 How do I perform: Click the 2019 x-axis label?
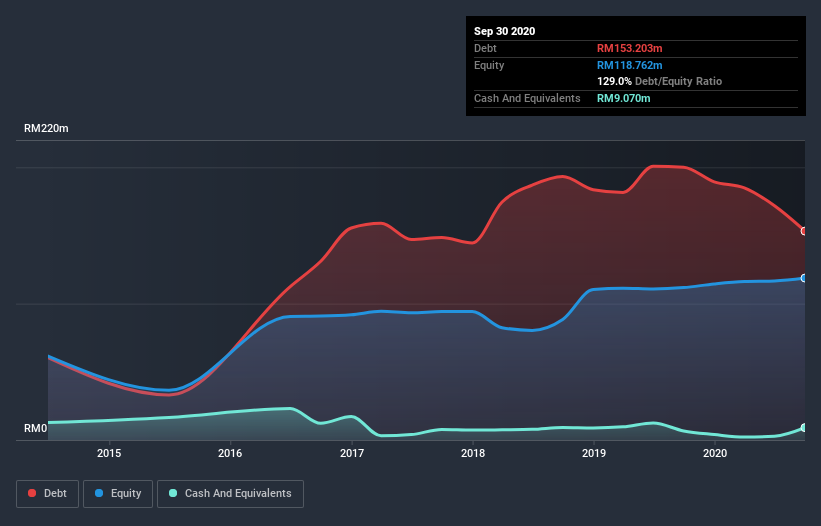tap(594, 453)
